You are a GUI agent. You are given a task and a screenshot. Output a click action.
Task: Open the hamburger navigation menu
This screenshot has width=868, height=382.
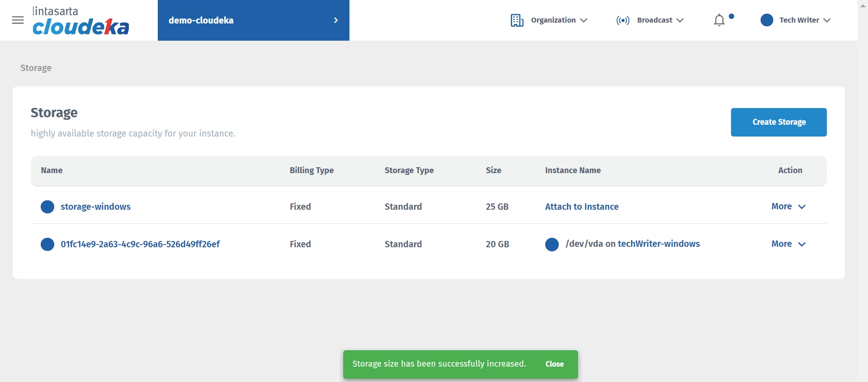[18, 20]
